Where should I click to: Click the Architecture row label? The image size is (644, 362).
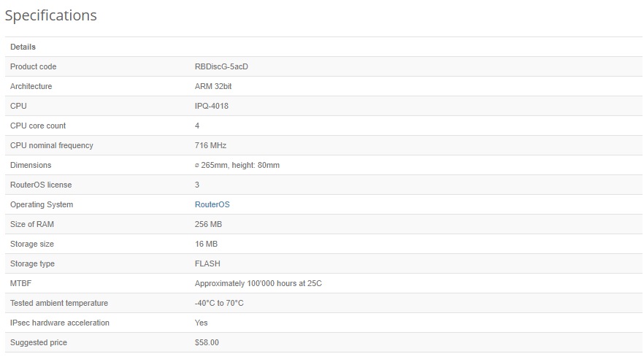pos(31,87)
